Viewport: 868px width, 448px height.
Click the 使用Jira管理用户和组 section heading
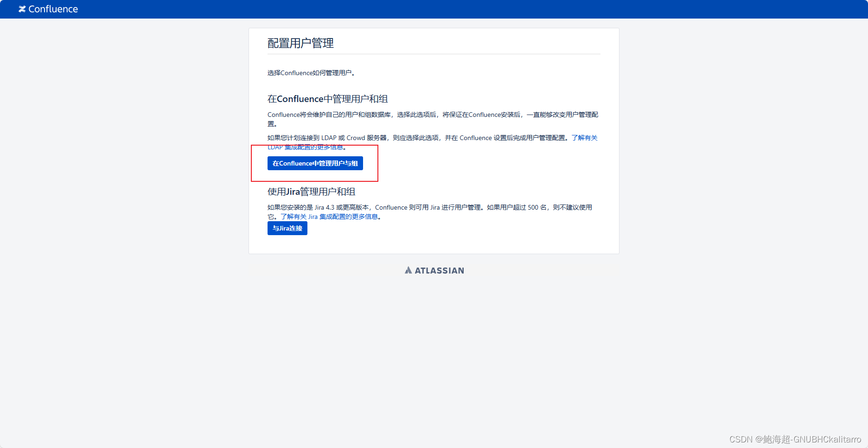(x=311, y=192)
